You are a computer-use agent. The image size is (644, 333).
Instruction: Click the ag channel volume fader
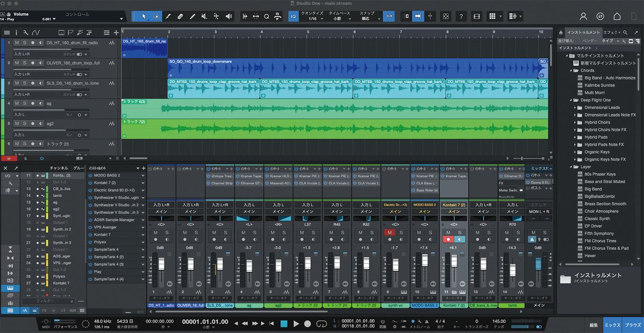(x=249, y=265)
